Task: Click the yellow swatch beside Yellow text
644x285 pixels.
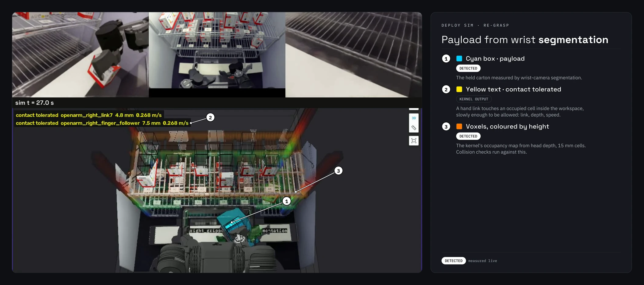Action: point(459,89)
